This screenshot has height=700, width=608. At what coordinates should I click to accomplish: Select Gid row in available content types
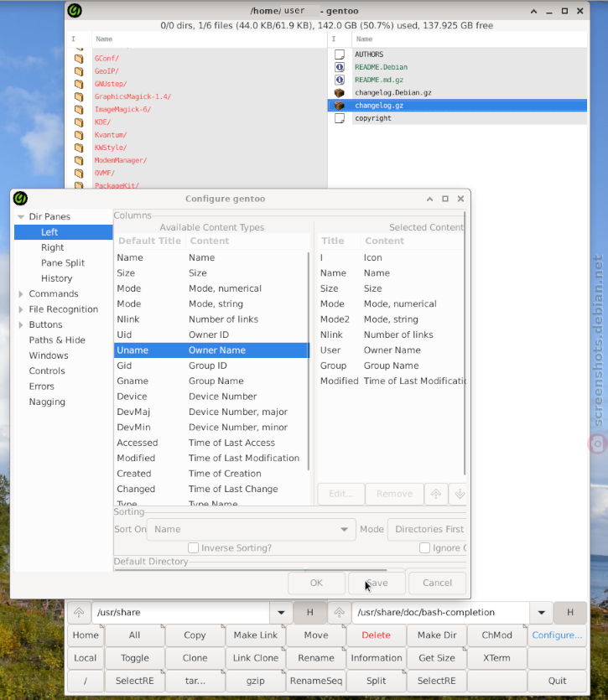[x=211, y=366]
